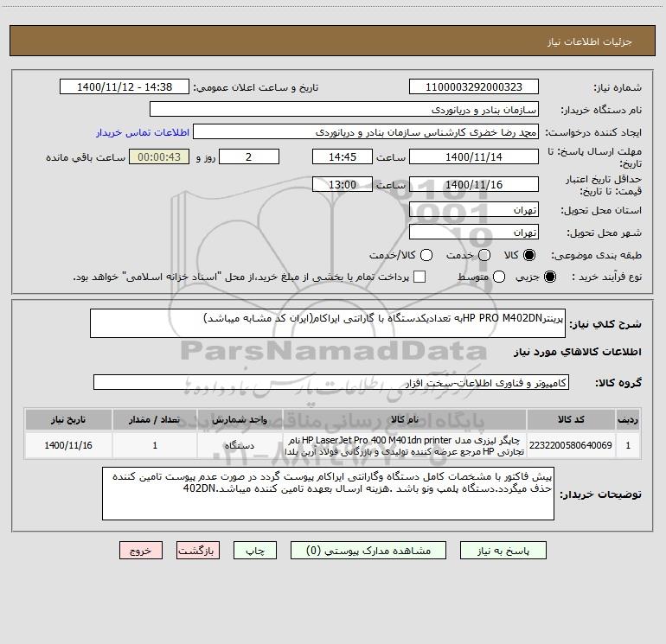666x644 pixels.
Task: Click the گروه کالا field
Action: point(331,382)
